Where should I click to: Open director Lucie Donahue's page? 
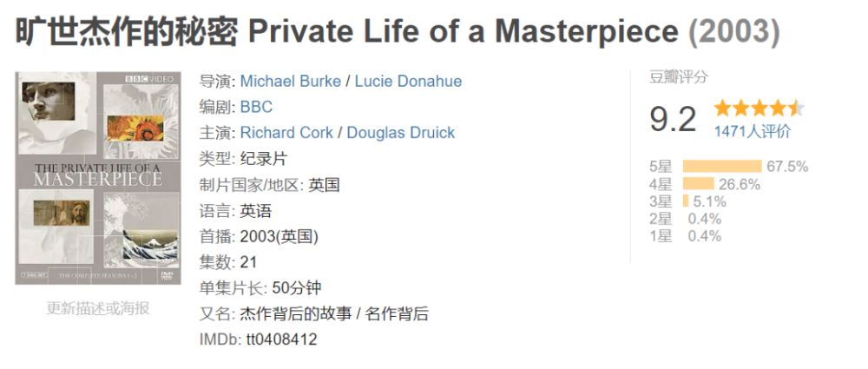(408, 81)
